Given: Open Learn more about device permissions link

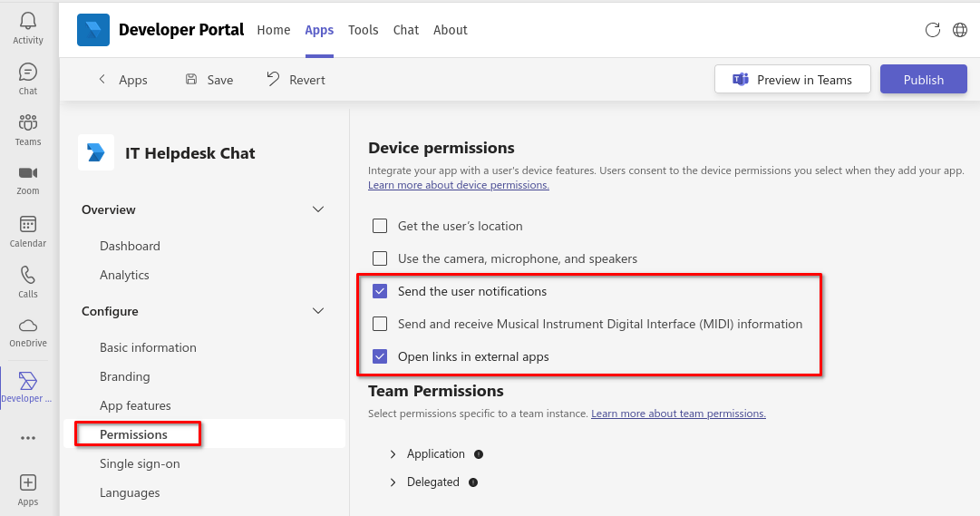Looking at the screenshot, I should pyautogui.click(x=458, y=185).
